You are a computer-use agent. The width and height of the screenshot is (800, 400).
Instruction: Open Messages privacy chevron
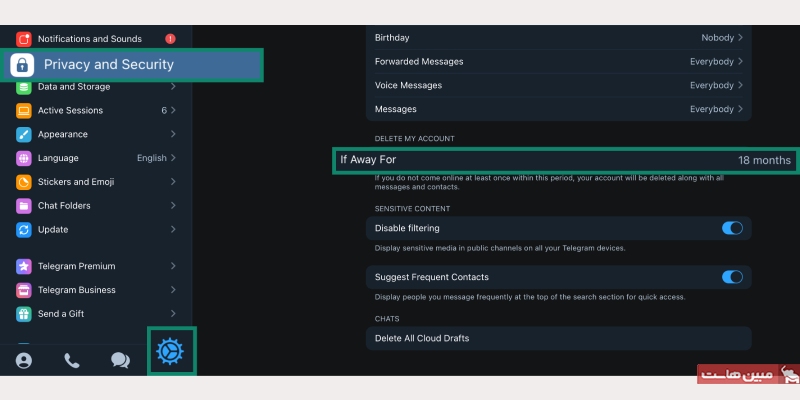740,109
